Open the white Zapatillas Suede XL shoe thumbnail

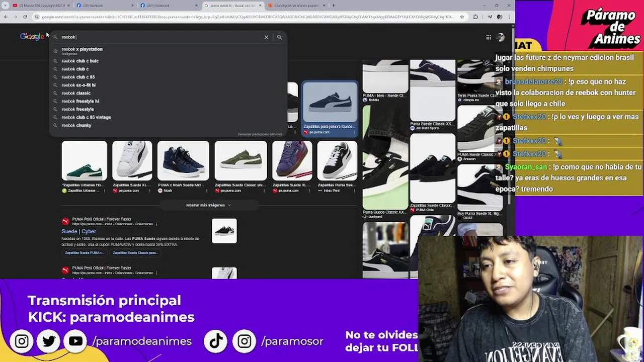click(132, 160)
